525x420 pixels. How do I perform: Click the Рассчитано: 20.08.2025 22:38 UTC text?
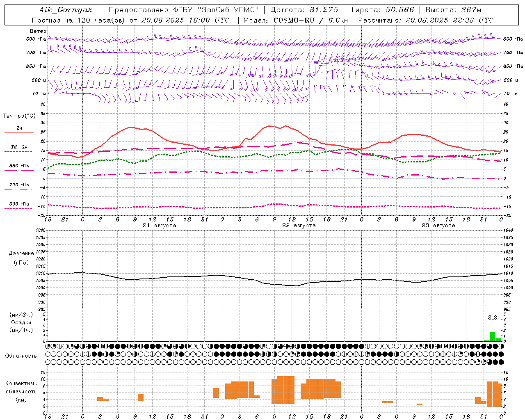pos(426,20)
